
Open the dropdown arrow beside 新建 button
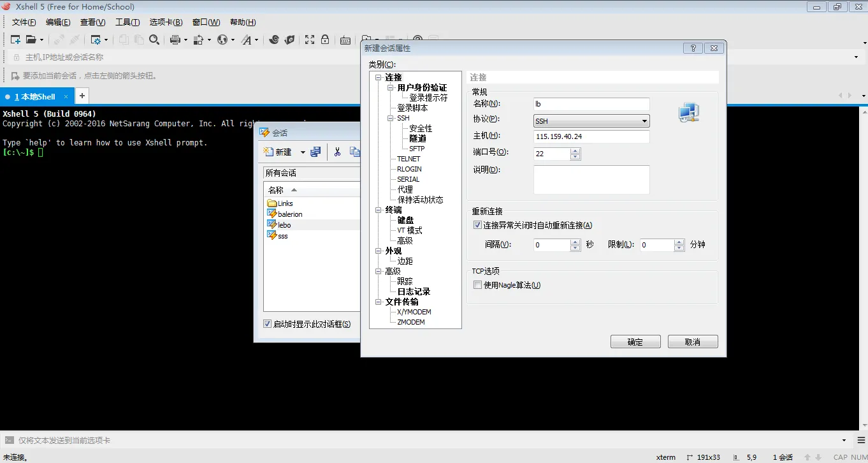[303, 152]
